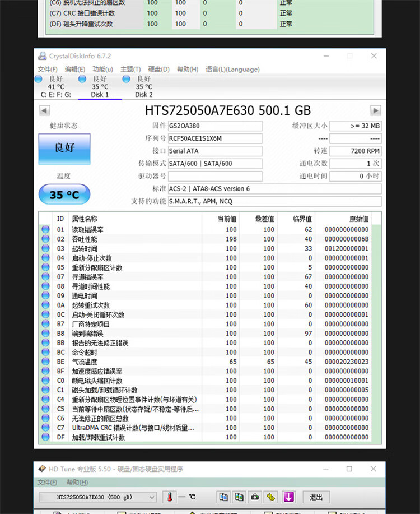Open the 帮助(H) menu in HD Tune
Image resolution: width=420 pixels, height=514 pixels.
pos(77,482)
